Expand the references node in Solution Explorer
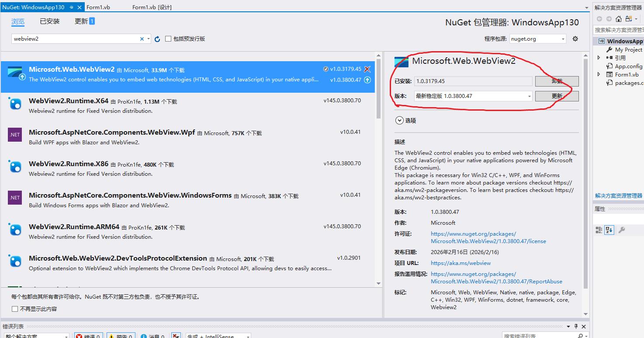 click(599, 58)
